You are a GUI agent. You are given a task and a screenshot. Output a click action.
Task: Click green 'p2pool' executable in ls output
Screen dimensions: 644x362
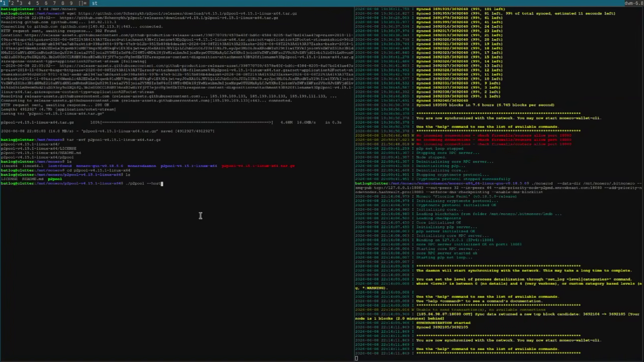(55, 179)
